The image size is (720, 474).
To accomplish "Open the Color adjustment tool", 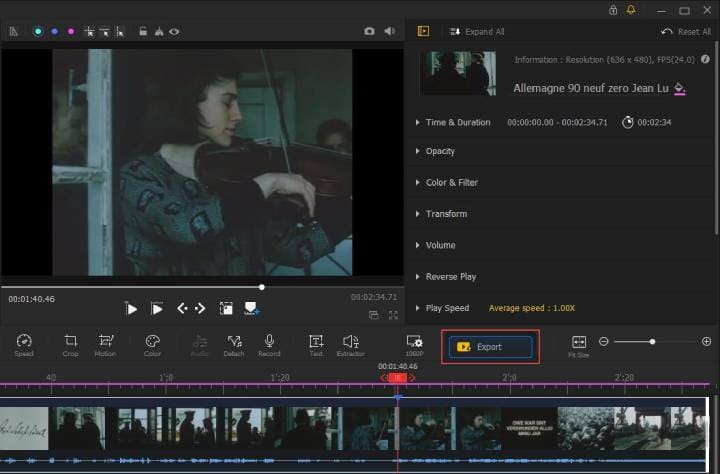I will [x=152, y=341].
